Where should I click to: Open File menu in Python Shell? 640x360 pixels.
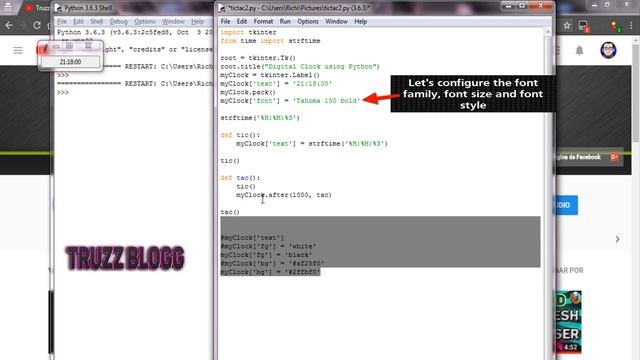[62, 21]
